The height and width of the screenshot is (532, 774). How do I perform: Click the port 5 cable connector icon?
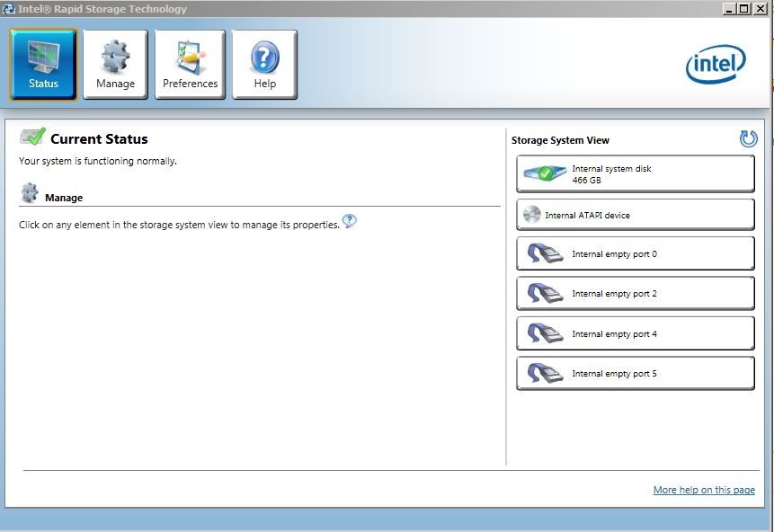coord(545,373)
